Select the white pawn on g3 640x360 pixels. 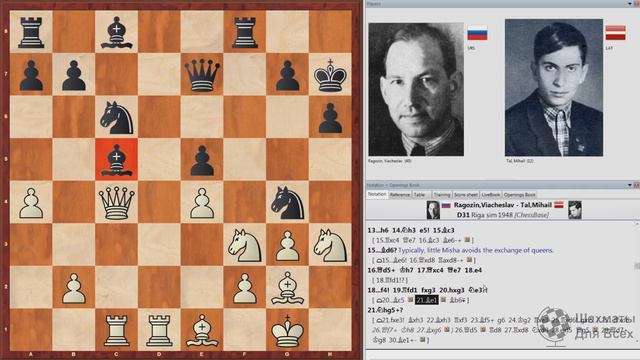click(288, 246)
